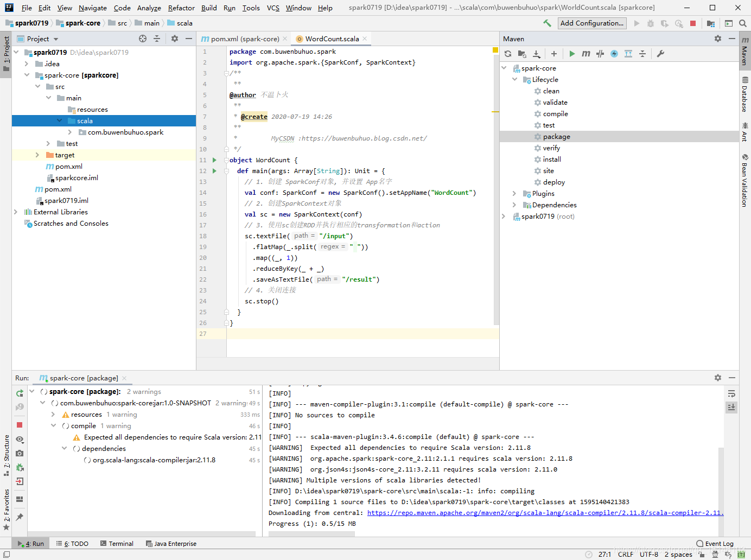Expand the resources warning node in Run tree

pyautogui.click(x=53, y=414)
